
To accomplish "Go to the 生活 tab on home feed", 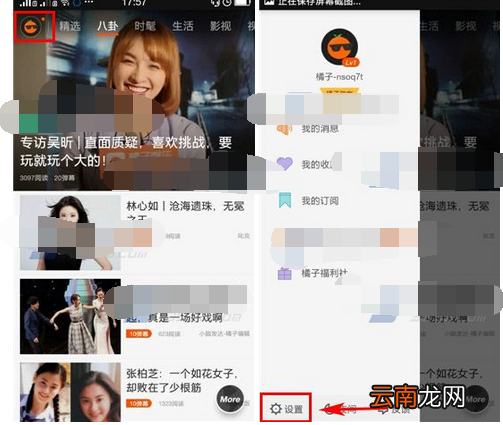I will pos(183,26).
